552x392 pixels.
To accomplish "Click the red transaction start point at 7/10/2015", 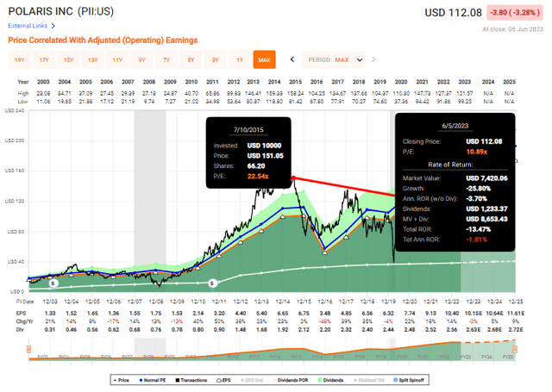I will 293,177.
